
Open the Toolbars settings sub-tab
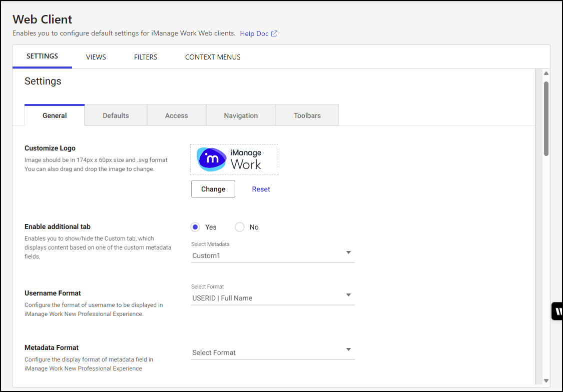pyautogui.click(x=307, y=115)
